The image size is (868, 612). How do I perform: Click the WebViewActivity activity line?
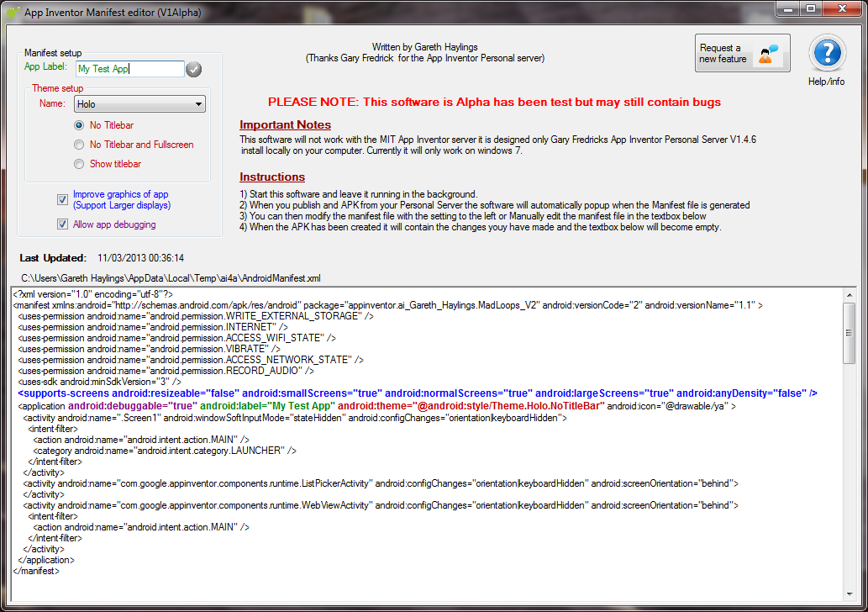381,505
